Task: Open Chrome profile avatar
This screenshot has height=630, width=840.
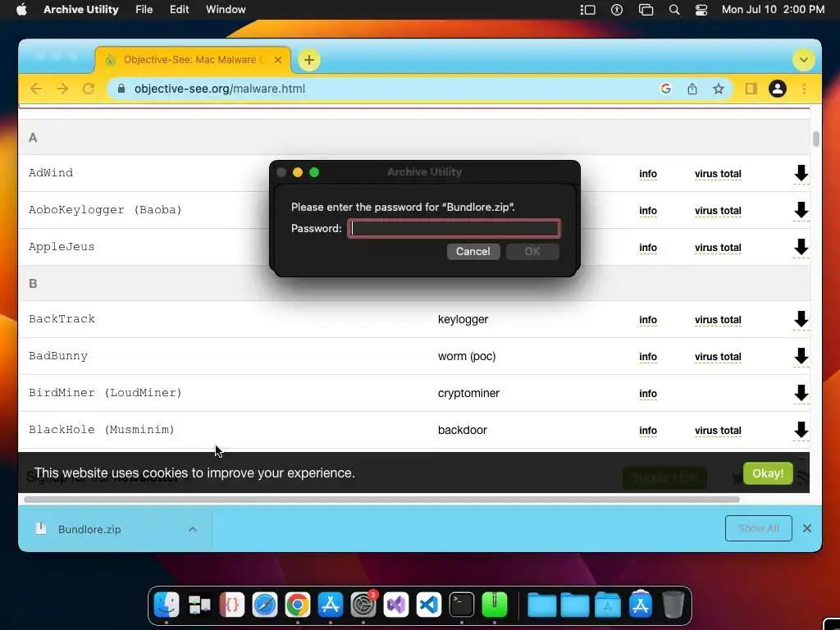Action: (x=778, y=89)
